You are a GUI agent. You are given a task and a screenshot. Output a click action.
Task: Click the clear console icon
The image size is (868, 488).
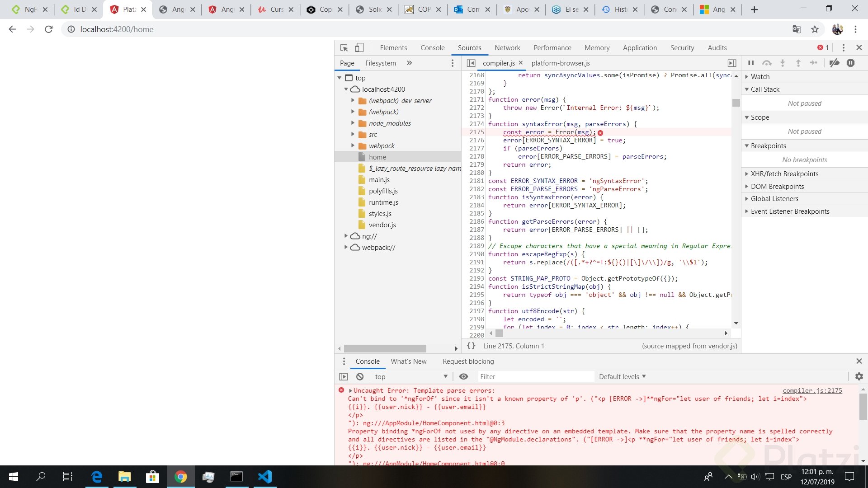pos(360,376)
